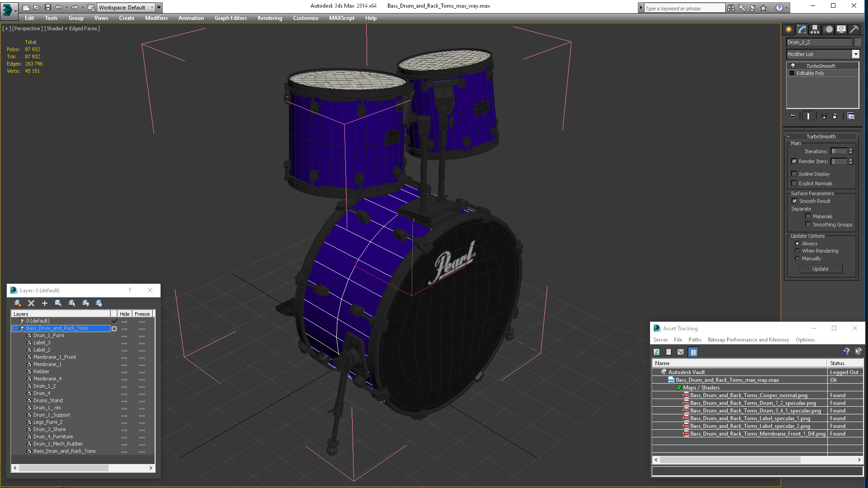Open Bitmap Performance and Memory menu
This screenshot has height=488, width=868.
[748, 340]
